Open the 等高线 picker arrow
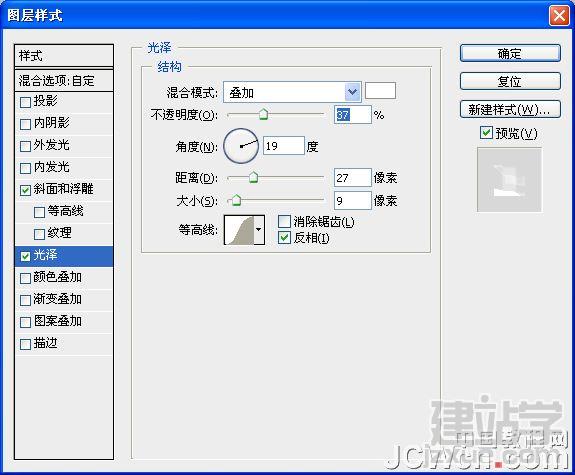The width and height of the screenshot is (575, 475). click(259, 230)
